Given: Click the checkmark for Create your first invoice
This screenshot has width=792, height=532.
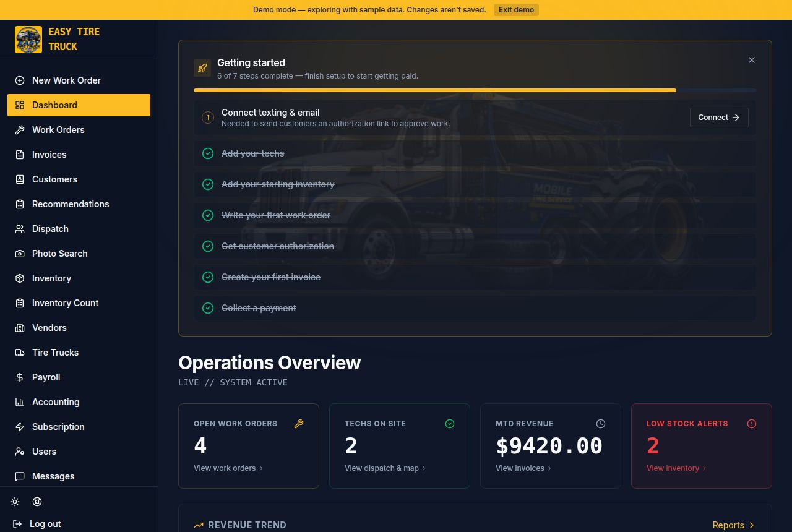Looking at the screenshot, I should pyautogui.click(x=208, y=277).
